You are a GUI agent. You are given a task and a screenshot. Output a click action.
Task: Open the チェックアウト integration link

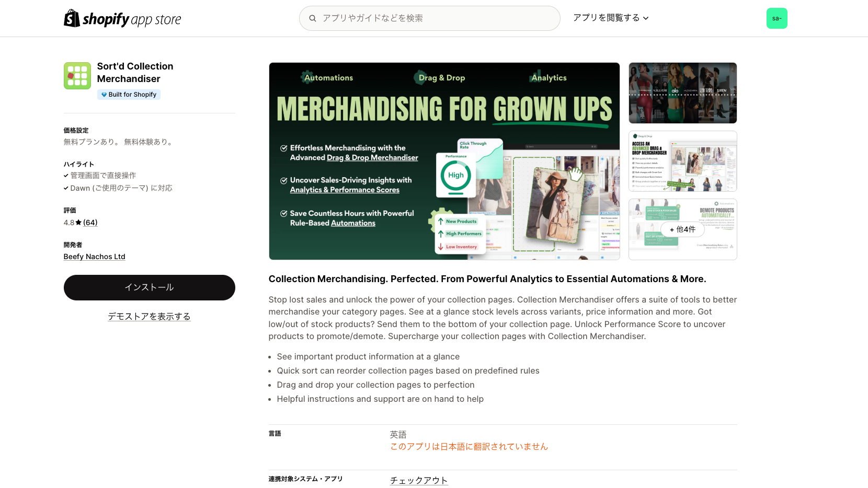pyautogui.click(x=419, y=480)
